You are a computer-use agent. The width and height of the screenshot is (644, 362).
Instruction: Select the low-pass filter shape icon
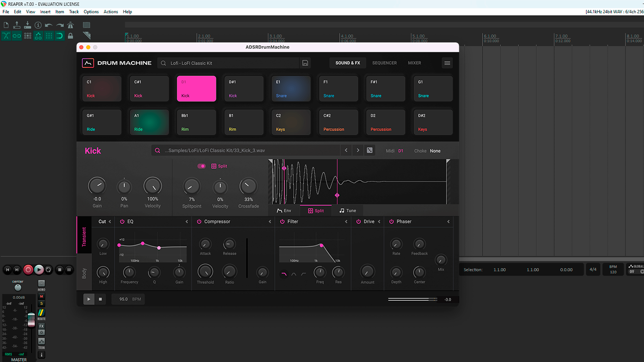tap(283, 273)
